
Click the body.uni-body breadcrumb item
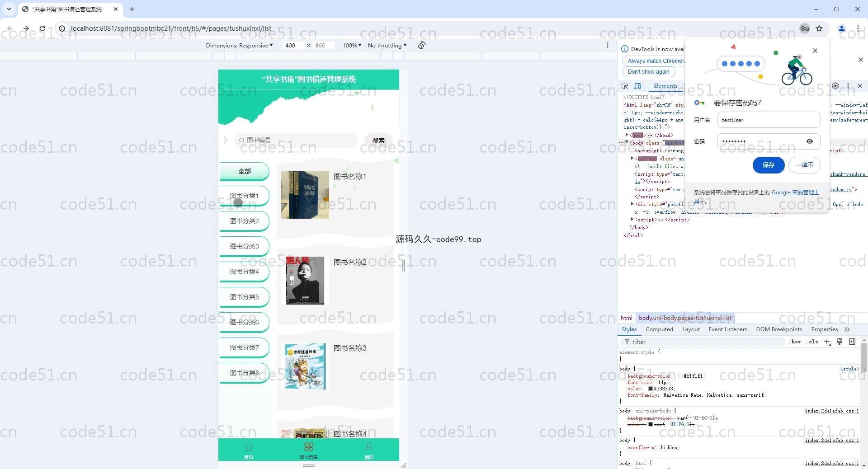(x=685, y=318)
